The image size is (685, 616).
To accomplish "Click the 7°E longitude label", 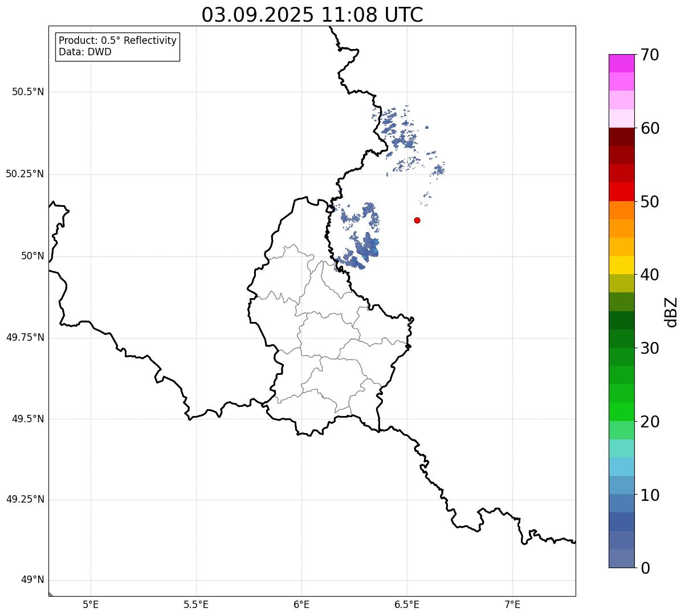I will 512,605.
